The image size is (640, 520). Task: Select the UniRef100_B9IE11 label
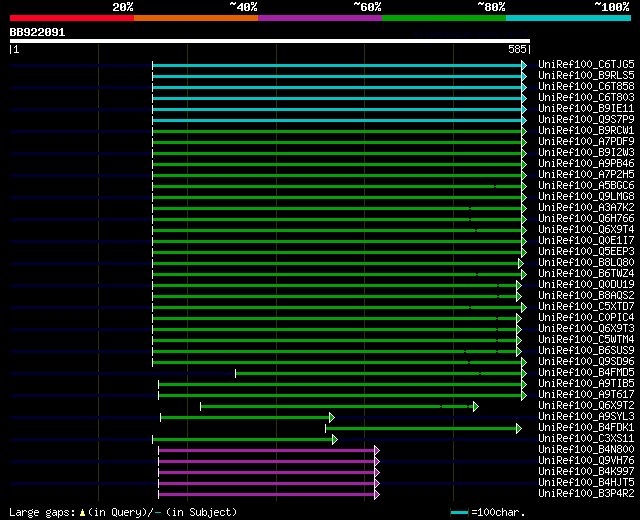tap(586, 109)
